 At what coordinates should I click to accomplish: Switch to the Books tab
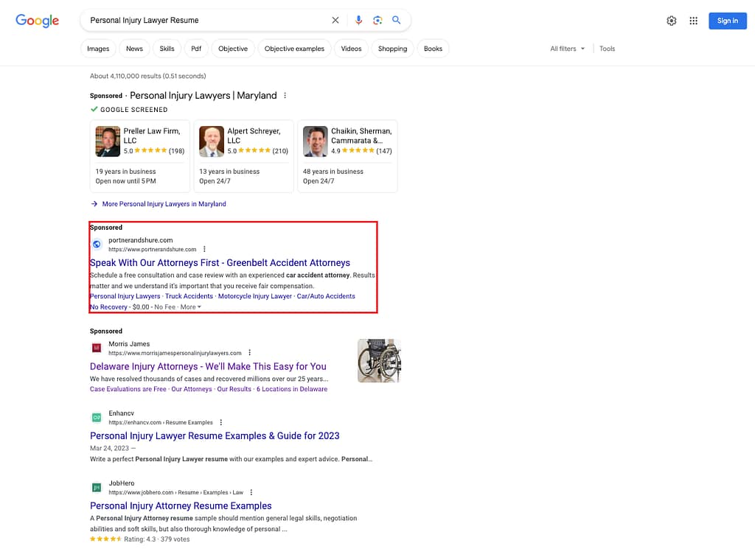click(433, 49)
